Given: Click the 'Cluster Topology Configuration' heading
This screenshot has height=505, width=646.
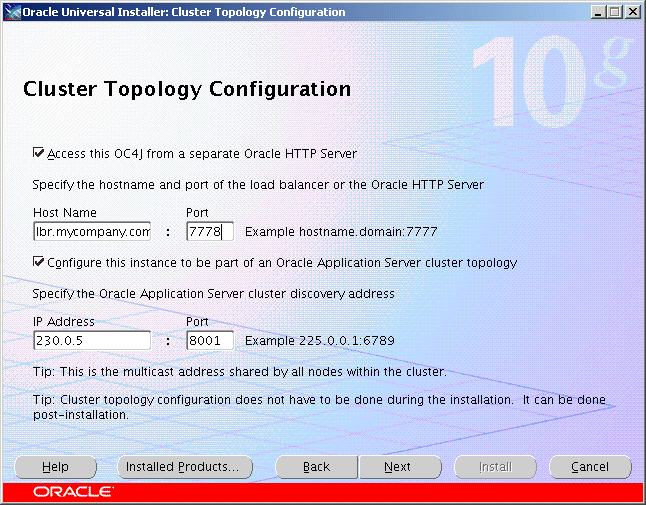Looking at the screenshot, I should 187,89.
